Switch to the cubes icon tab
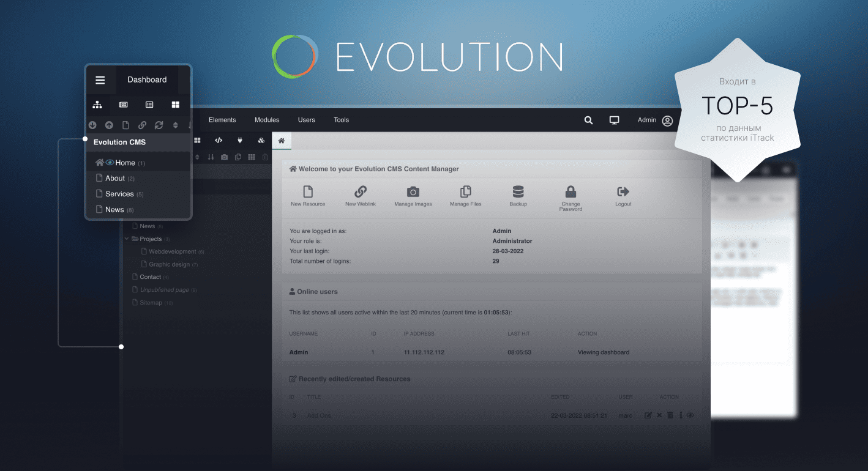The image size is (868, 471). tap(261, 140)
